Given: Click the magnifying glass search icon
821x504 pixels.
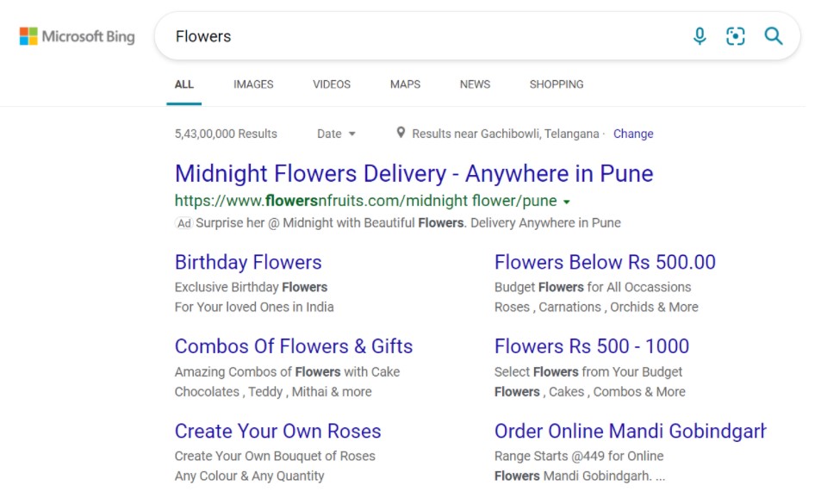Looking at the screenshot, I should [774, 36].
